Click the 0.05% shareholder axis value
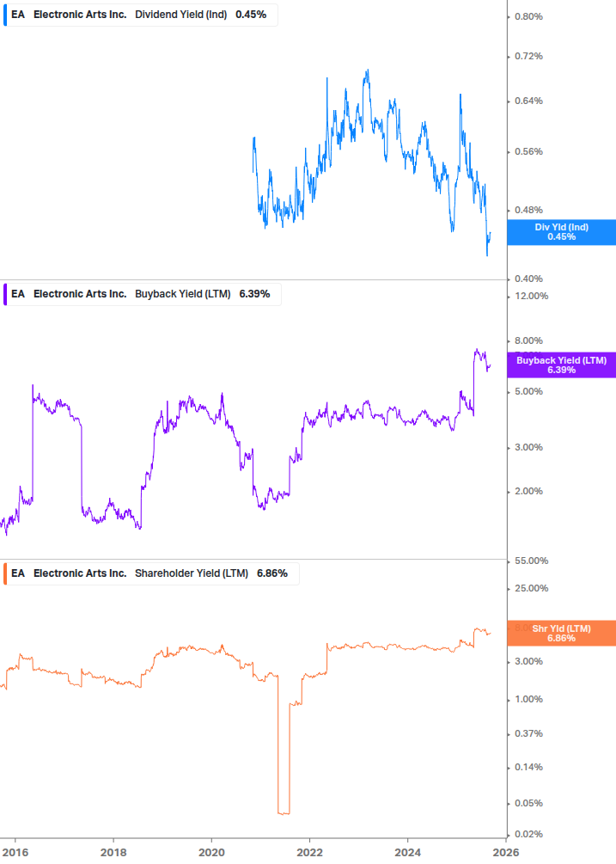This screenshot has height=864, width=616. click(x=528, y=803)
